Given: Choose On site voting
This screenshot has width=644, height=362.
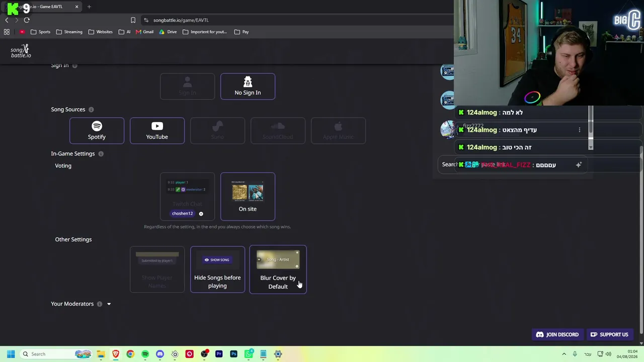Looking at the screenshot, I should pyautogui.click(x=248, y=197).
